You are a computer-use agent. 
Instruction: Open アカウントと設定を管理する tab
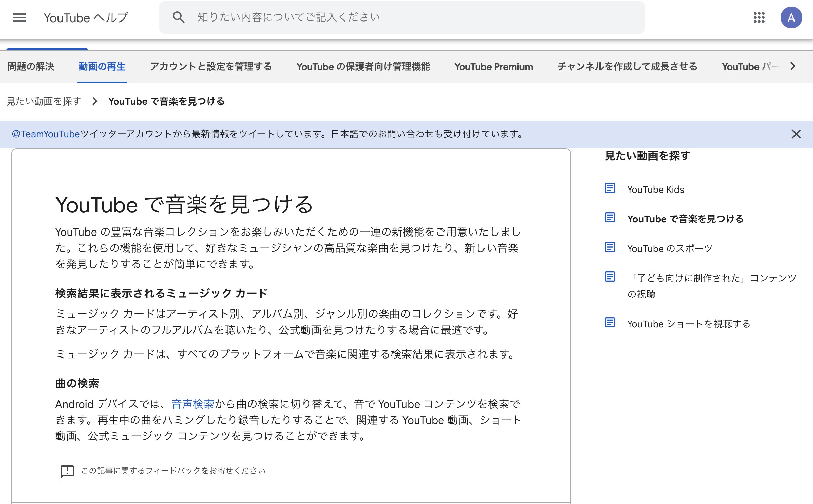(x=211, y=67)
